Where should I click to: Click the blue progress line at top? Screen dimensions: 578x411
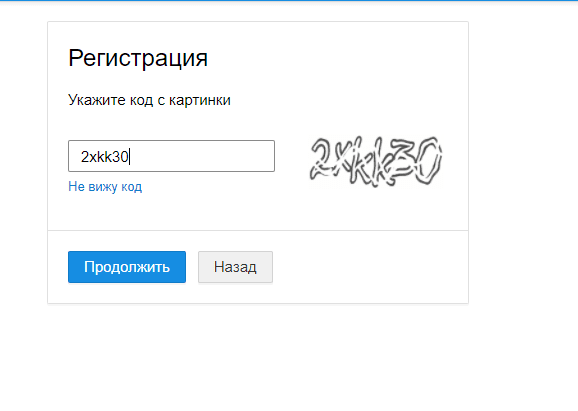coord(289,0)
